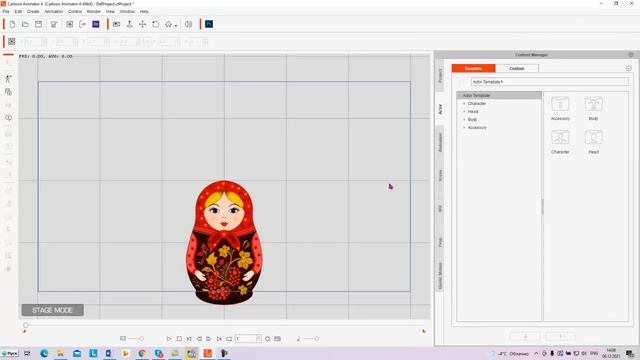Open the timeline settings icon

(x=267, y=339)
